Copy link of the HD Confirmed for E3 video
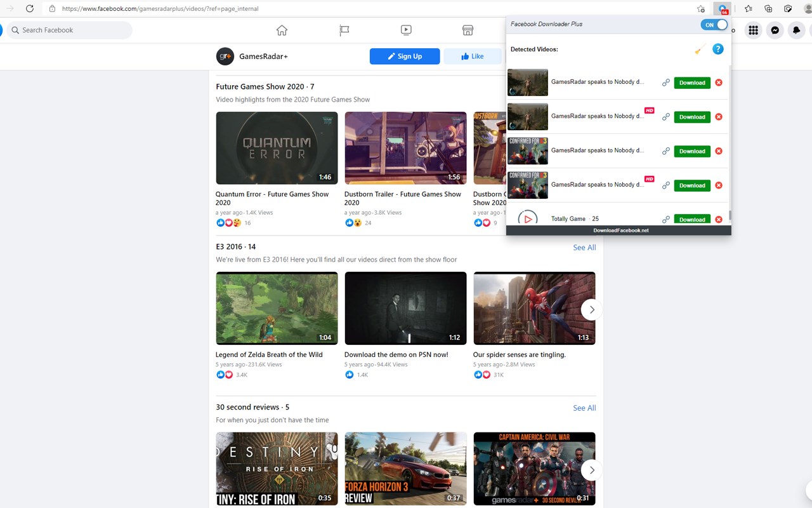Screen dimensions: 812x508 665,185
